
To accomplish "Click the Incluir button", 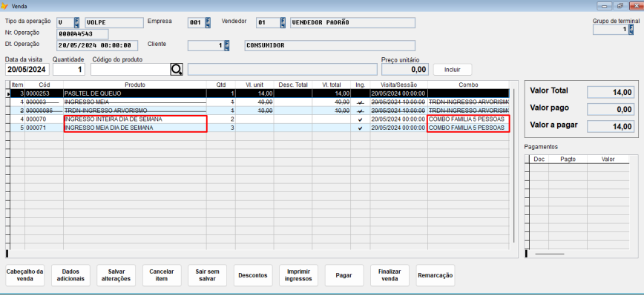I will 452,70.
